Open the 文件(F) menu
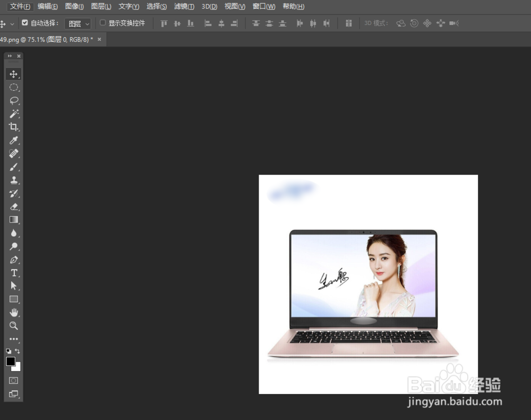Image resolution: width=531 pixels, height=420 pixels. (x=20, y=6)
